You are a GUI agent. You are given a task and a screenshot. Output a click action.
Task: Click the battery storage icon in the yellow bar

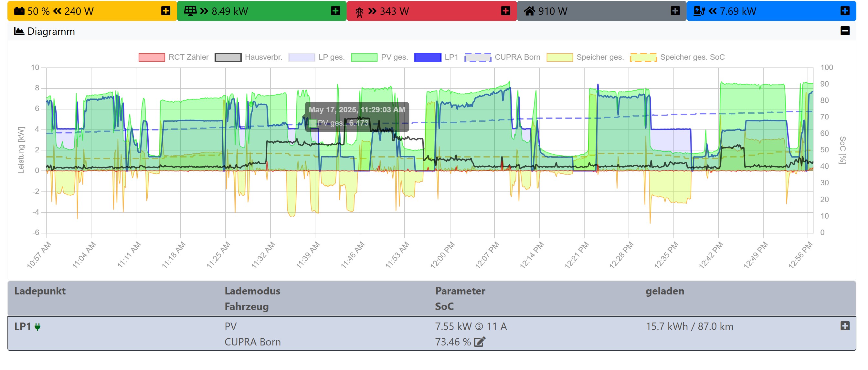pyautogui.click(x=19, y=11)
